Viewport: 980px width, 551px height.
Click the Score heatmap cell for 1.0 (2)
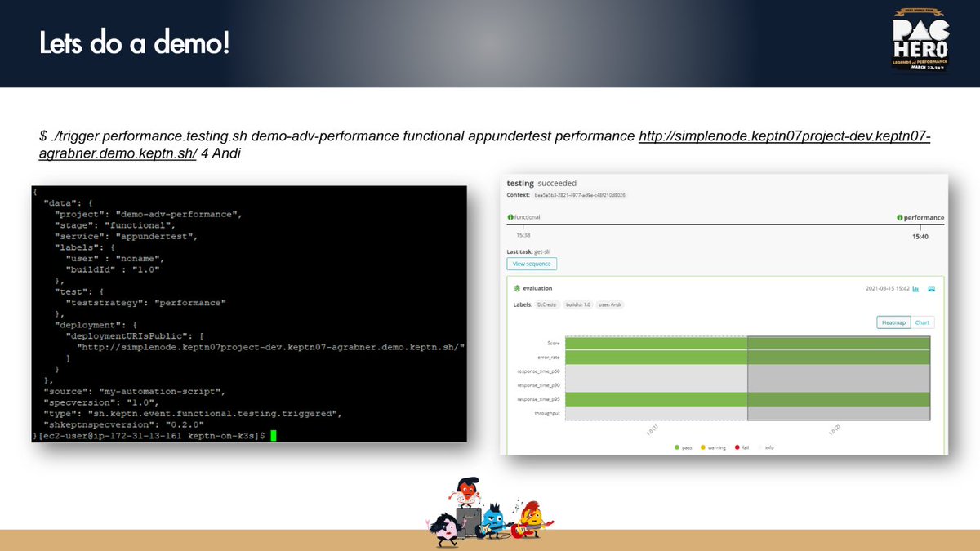(x=839, y=343)
